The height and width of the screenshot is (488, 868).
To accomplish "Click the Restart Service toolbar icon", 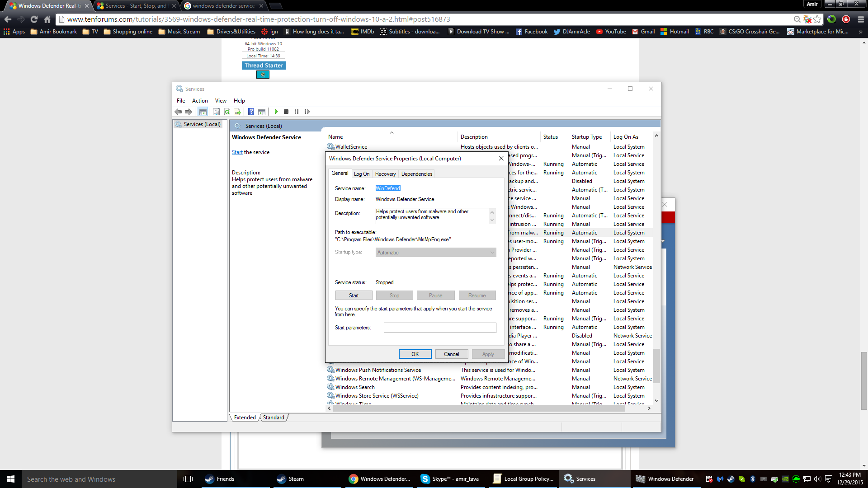I will coord(307,112).
